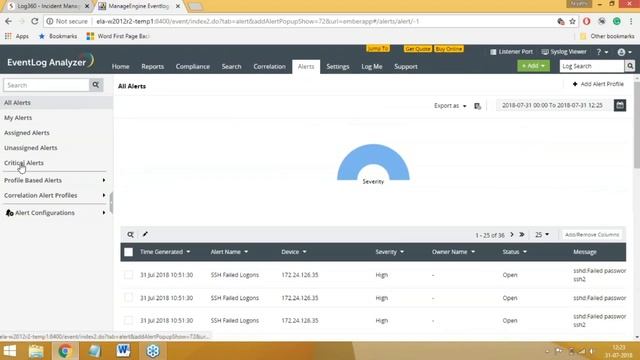
Task: Open the Listener Port icon
Action: click(x=493, y=52)
